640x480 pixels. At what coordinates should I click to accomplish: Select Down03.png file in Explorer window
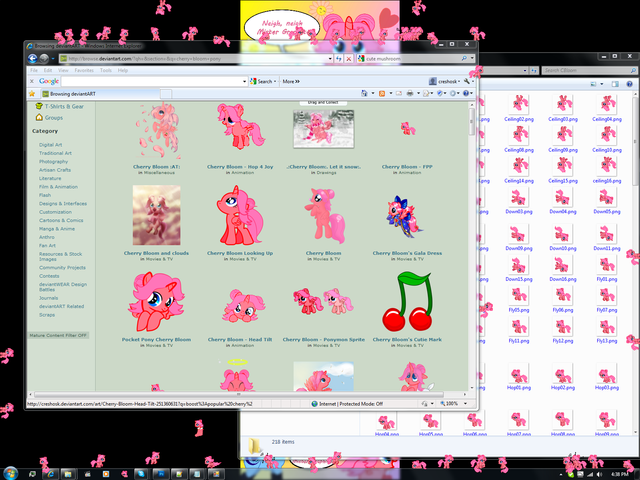(x=519, y=201)
